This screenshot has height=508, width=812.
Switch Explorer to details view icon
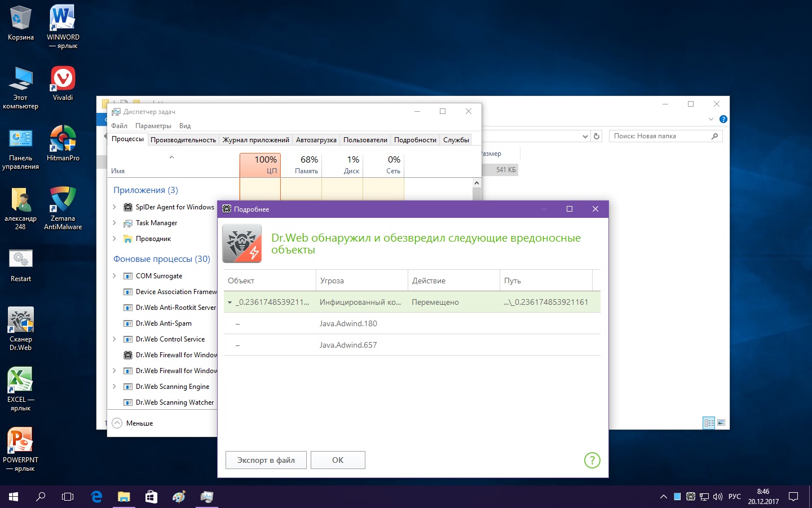[709, 422]
